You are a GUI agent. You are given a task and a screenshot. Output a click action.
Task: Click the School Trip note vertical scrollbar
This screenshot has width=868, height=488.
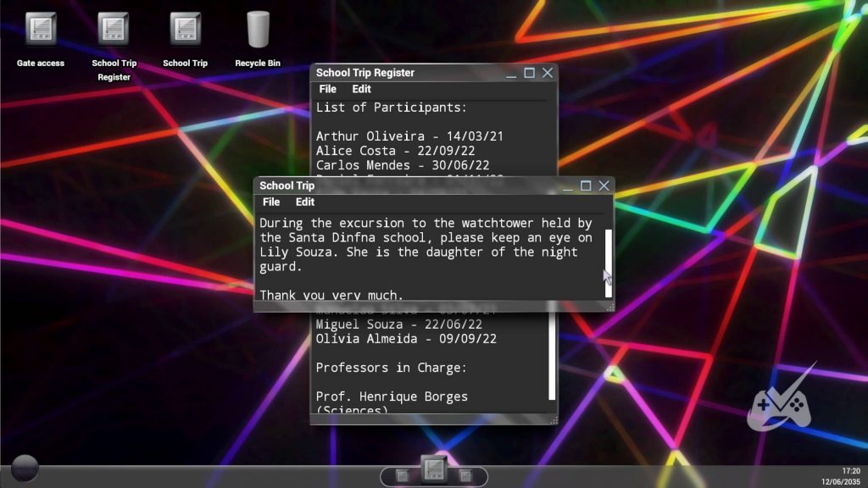click(608, 263)
